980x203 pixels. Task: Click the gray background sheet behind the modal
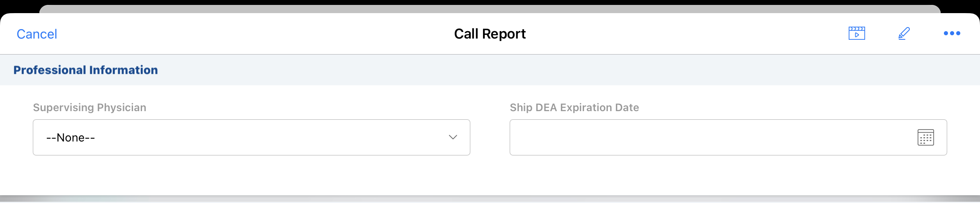pyautogui.click(x=490, y=9)
